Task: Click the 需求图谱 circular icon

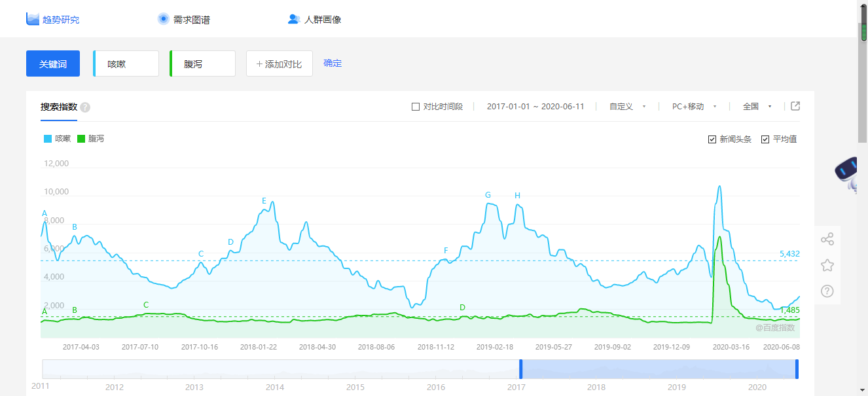Action: pos(164,19)
